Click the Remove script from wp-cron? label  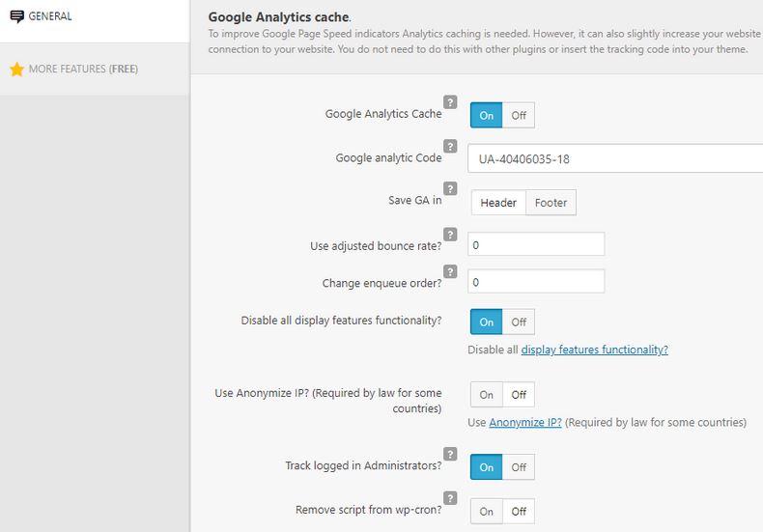(368, 510)
